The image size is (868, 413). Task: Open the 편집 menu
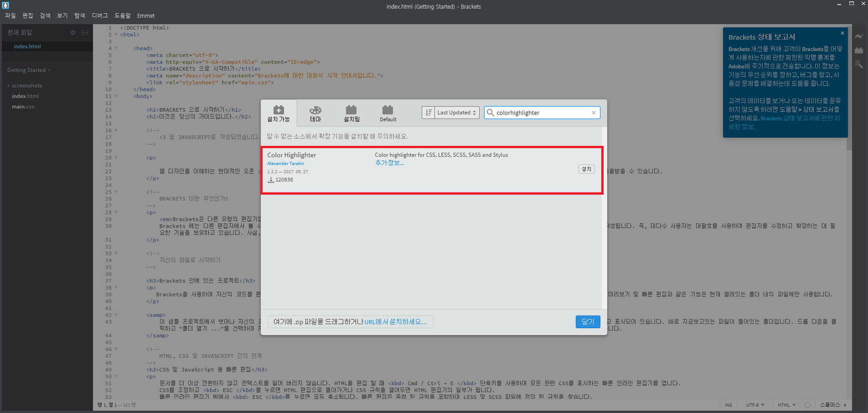tap(28, 15)
